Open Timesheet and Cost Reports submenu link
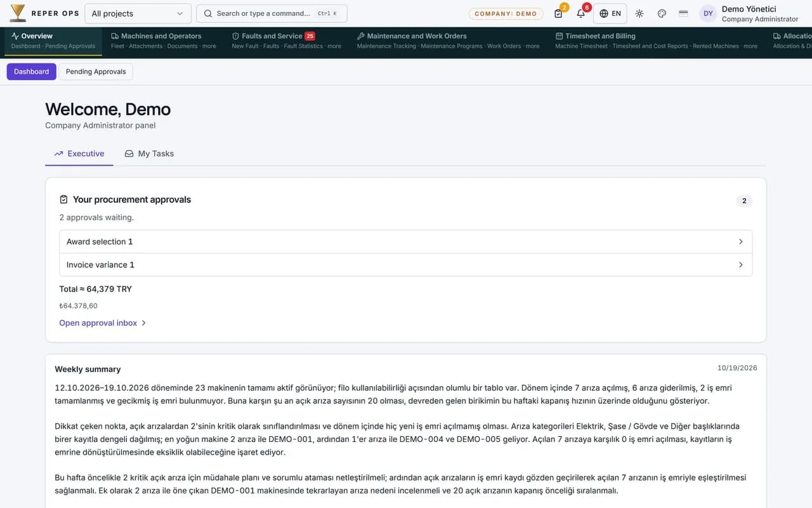Image resolution: width=812 pixels, height=508 pixels. pos(650,46)
